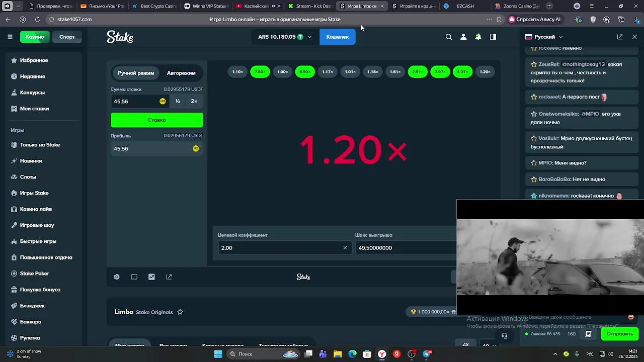Go back in browser
Image resolution: width=644 pixels, height=362 pixels.
[8, 19]
